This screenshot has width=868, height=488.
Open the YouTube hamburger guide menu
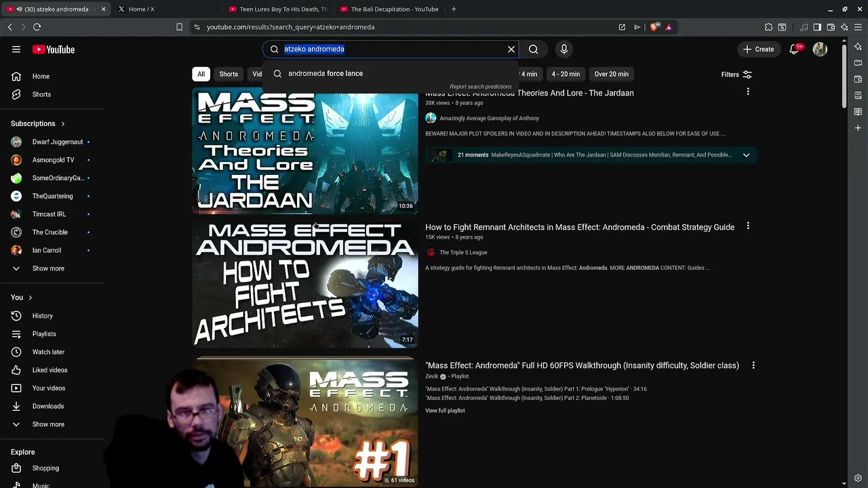(16, 49)
